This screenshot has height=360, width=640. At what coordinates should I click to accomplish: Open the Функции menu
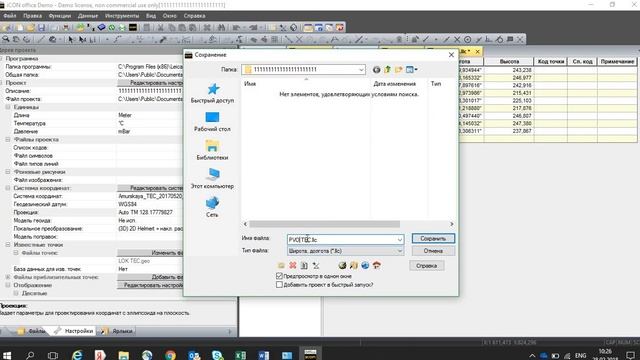[60, 16]
